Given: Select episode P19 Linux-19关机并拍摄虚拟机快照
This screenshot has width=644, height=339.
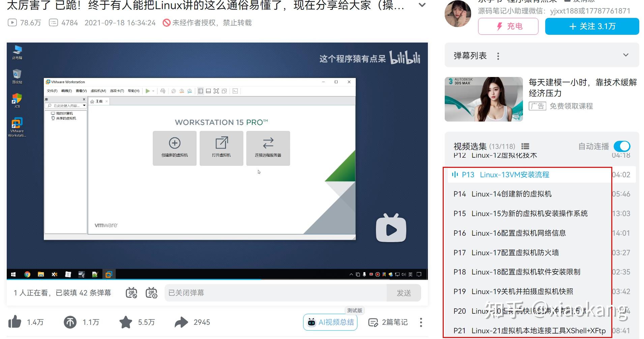Looking at the screenshot, I should pyautogui.click(x=541, y=291).
